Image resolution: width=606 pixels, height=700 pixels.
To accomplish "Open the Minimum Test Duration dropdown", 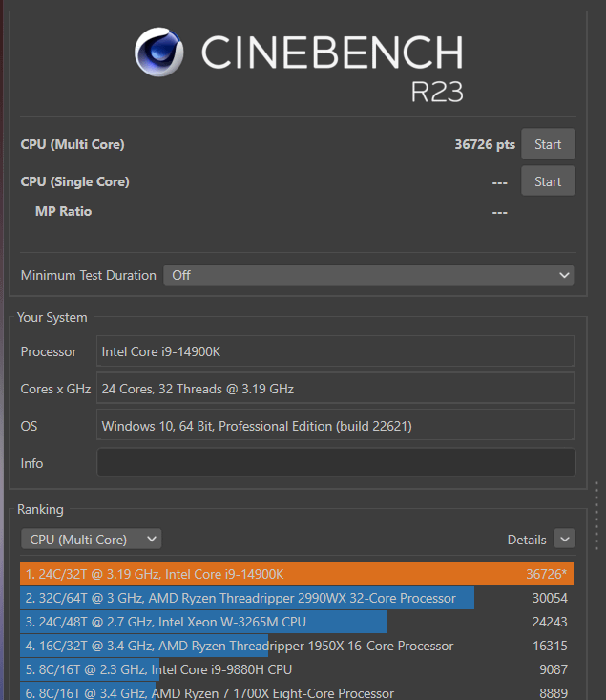I will (368, 275).
